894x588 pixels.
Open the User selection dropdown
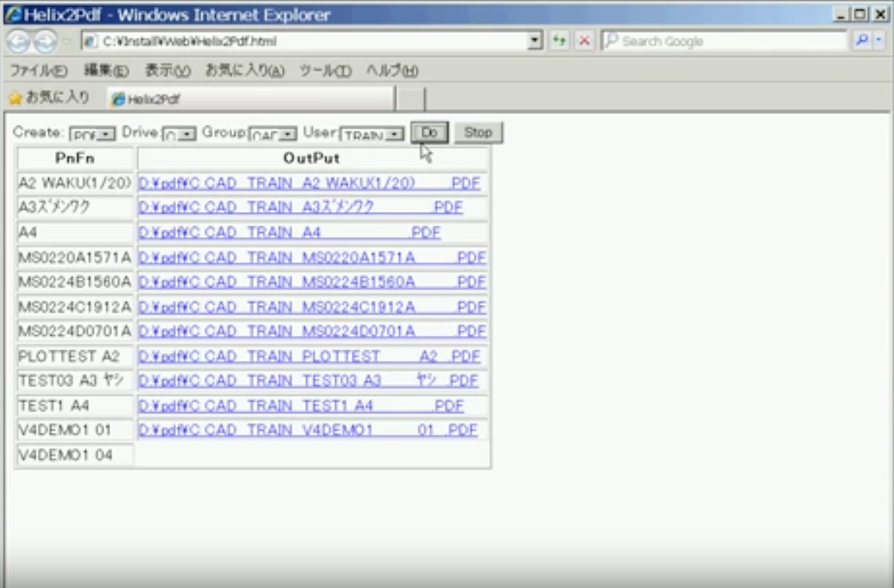click(372, 134)
